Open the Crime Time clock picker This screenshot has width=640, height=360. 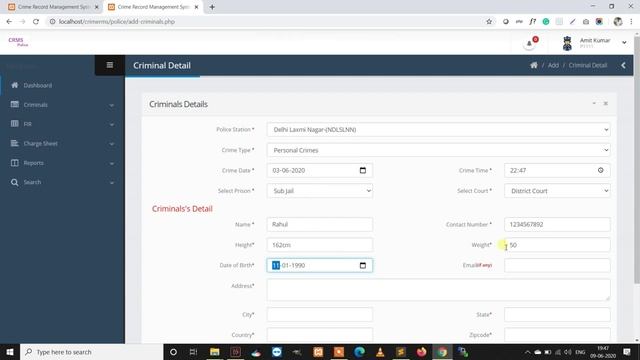click(600, 170)
